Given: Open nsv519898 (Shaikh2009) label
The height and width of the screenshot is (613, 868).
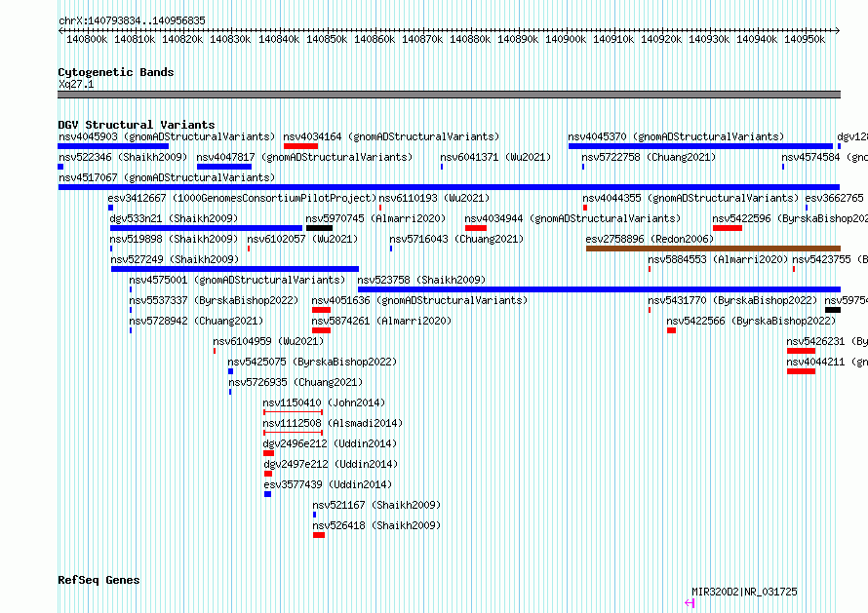Looking at the screenshot, I should [174, 239].
